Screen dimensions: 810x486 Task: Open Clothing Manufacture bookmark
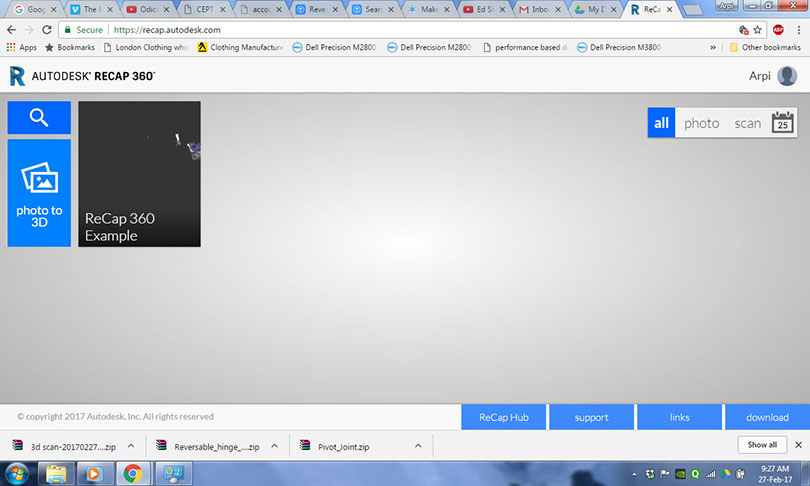pyautogui.click(x=241, y=48)
